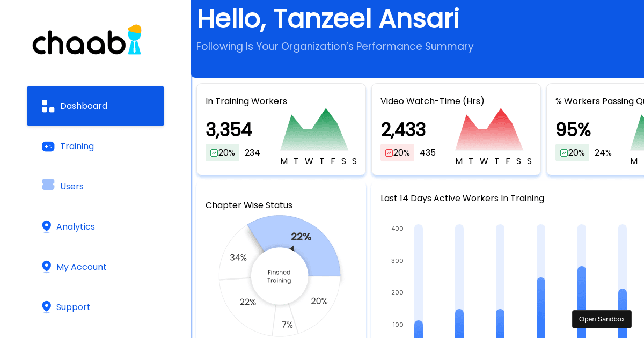
Task: Click the arrow marker on the pie chart center
Action: [x=292, y=248]
